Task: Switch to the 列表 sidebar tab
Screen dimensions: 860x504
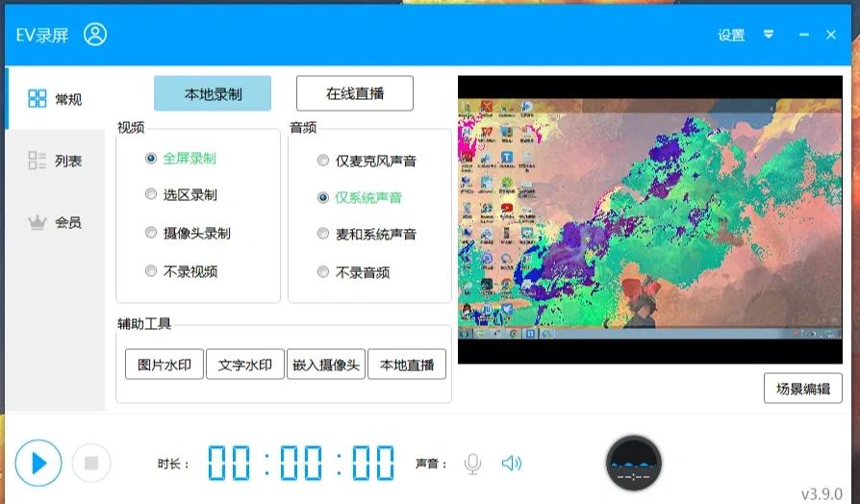Action: click(55, 161)
